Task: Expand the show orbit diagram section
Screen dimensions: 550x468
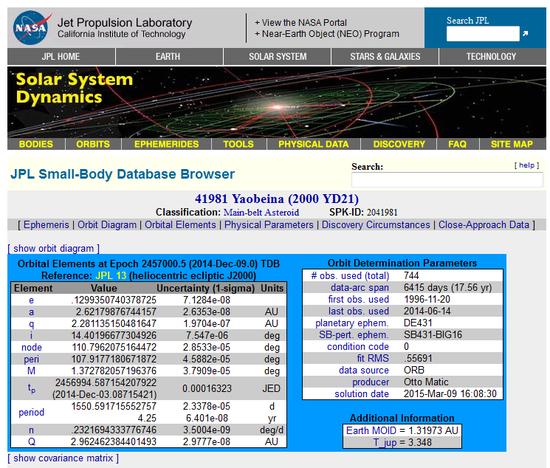Action: coord(53,248)
